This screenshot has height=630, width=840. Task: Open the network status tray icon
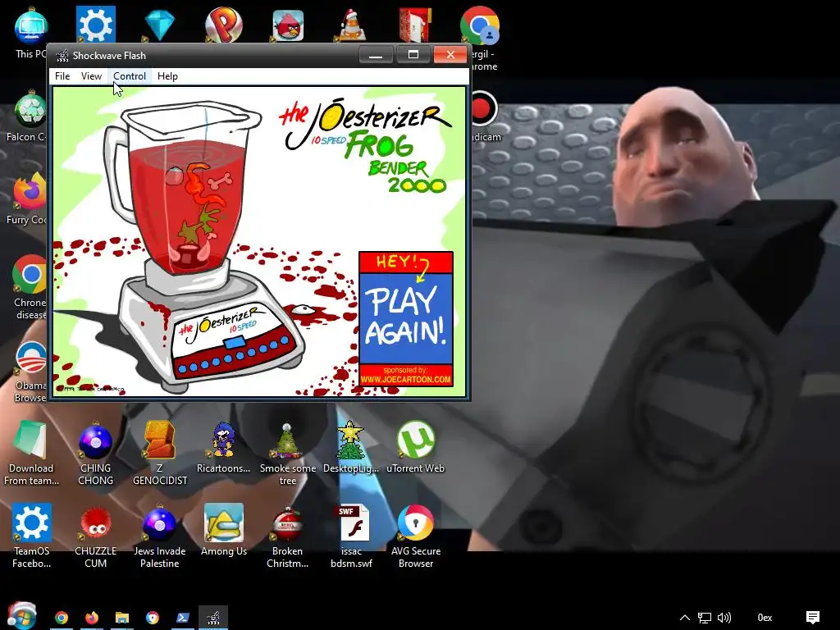[x=705, y=618]
